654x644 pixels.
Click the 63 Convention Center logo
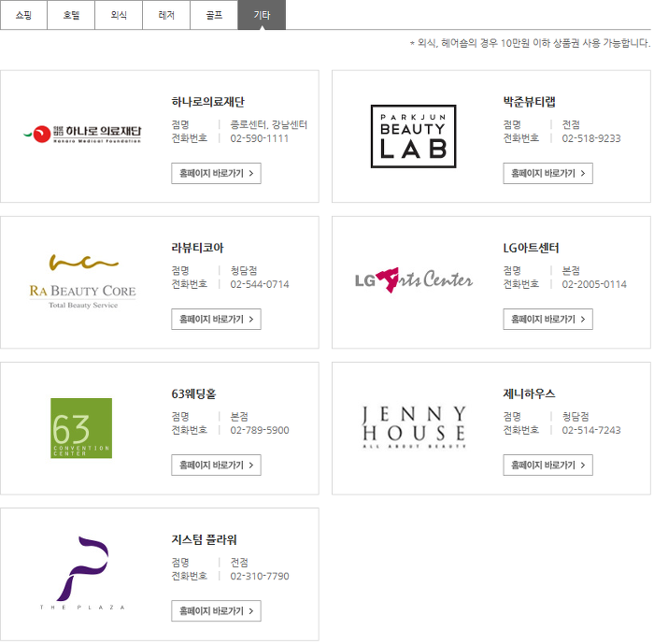(81, 428)
